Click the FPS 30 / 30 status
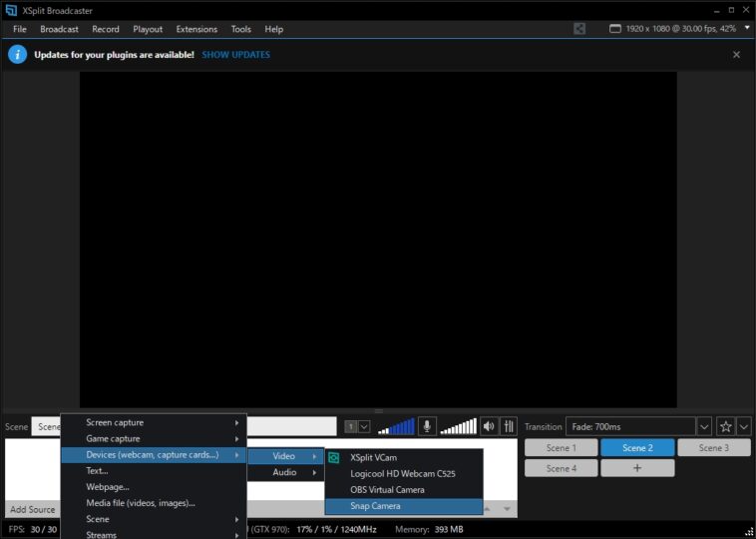The width and height of the screenshot is (756, 539). point(33,529)
